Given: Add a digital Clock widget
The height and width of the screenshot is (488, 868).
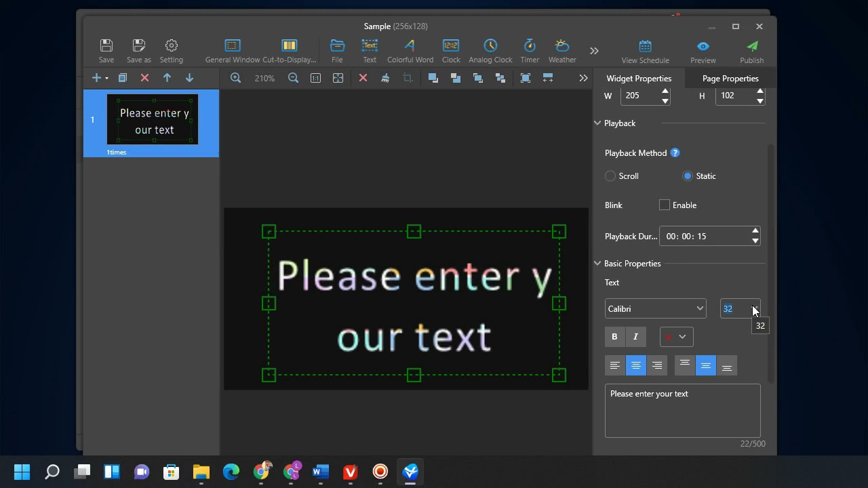Looking at the screenshot, I should pos(451,51).
